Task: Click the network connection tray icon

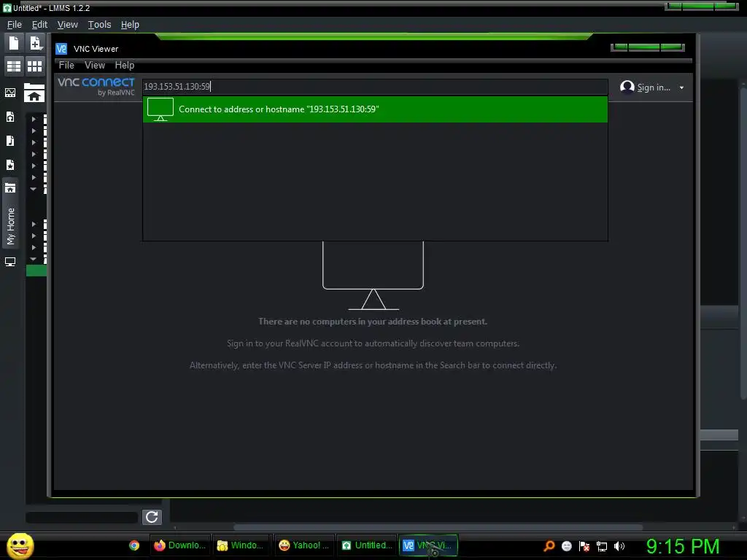Action: pos(602,546)
